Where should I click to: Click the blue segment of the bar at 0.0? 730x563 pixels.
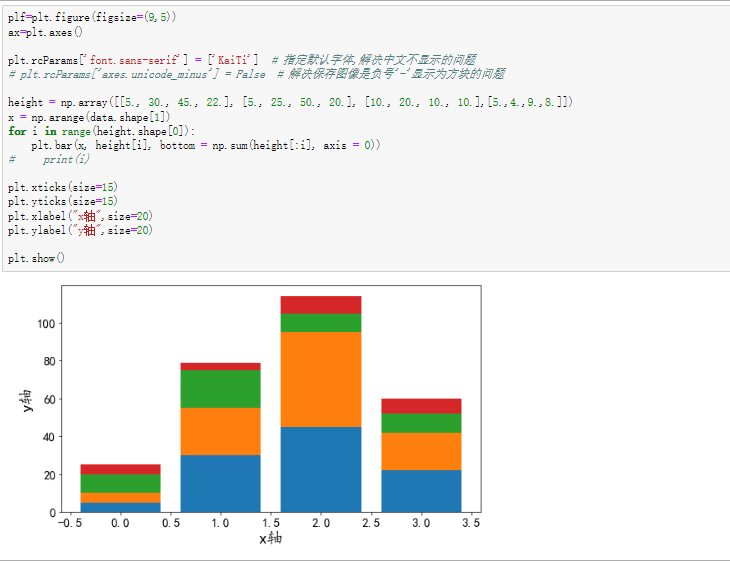[120, 508]
